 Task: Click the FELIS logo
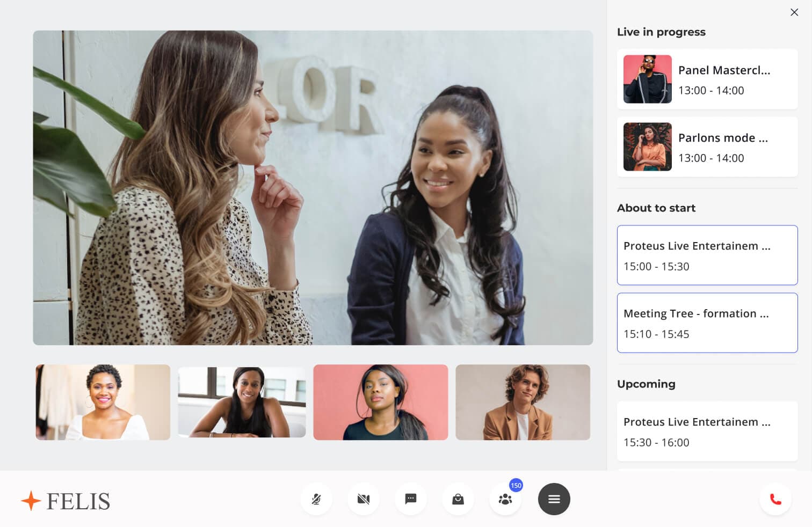pos(66,501)
